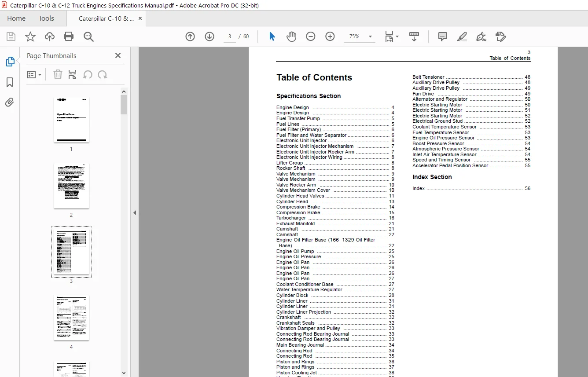The width and height of the screenshot is (588, 377).
Task: Click the Main Bearing Journal entry
Action: (x=335, y=345)
